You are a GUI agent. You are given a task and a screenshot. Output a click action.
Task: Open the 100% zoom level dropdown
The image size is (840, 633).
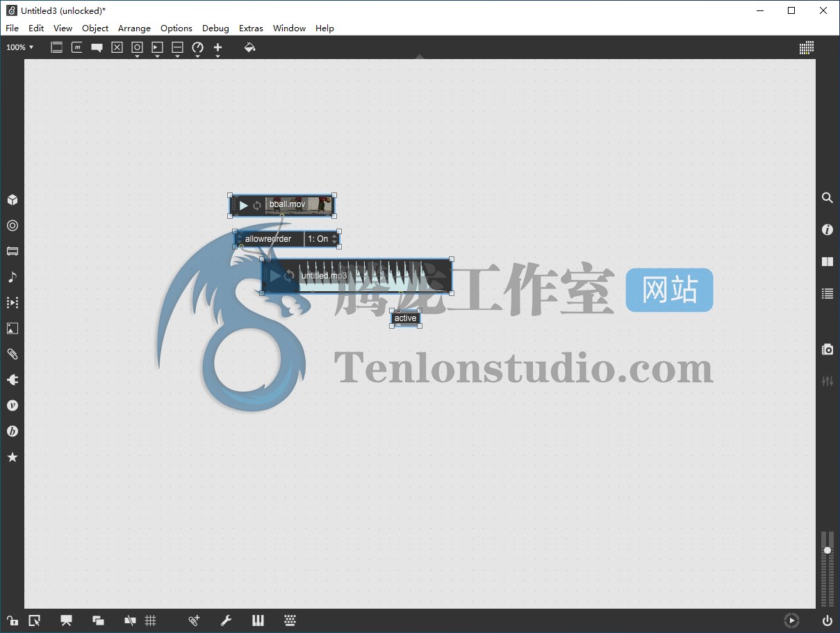point(19,47)
